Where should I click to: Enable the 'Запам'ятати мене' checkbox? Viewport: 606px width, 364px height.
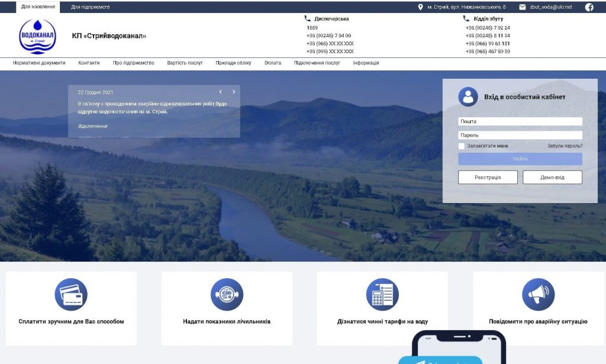[x=462, y=146]
